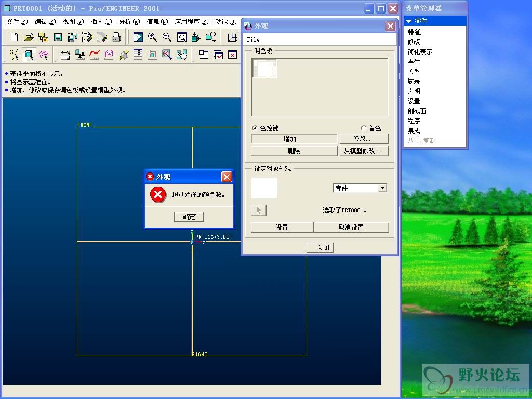Click the nested squares offset icon
Screen dimensions: 532x399
(153, 54)
